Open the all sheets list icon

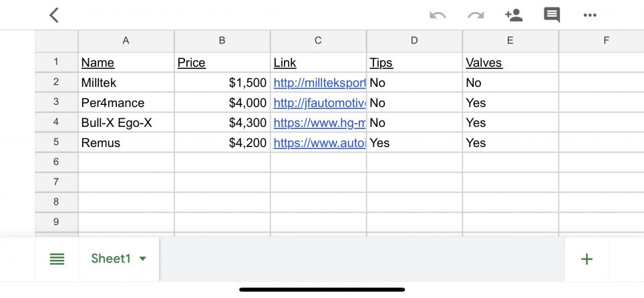point(57,259)
